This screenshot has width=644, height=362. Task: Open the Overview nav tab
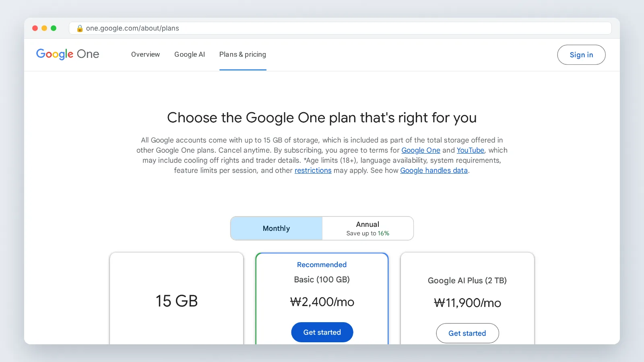[x=145, y=54]
